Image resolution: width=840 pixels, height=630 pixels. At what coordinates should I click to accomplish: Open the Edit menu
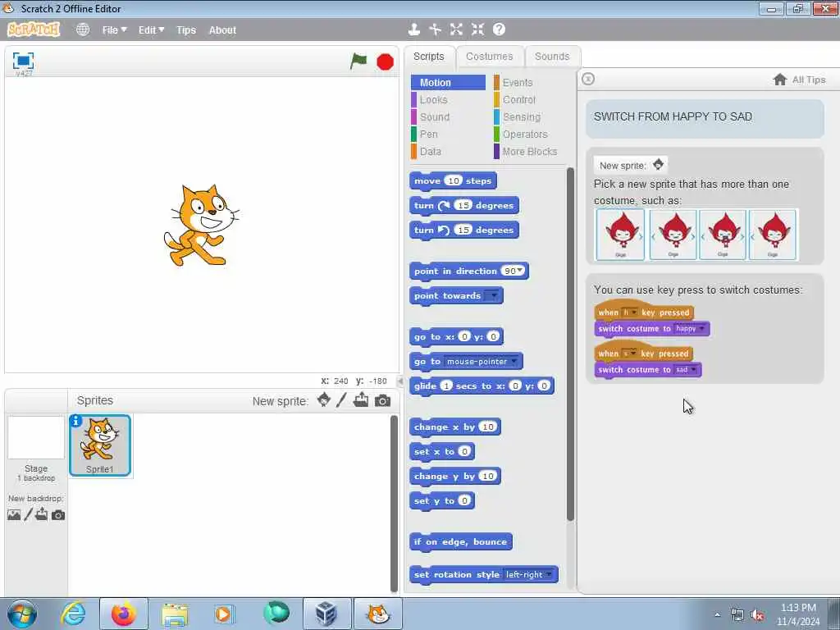tap(151, 30)
